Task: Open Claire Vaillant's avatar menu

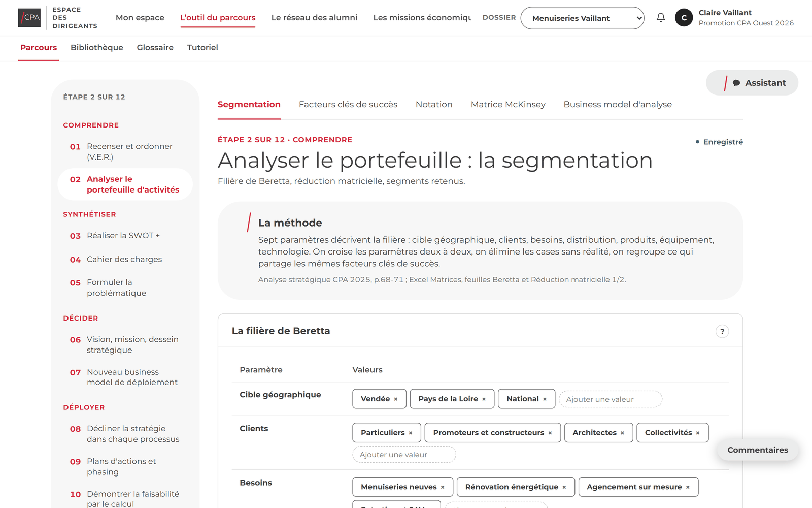Action: [684, 18]
